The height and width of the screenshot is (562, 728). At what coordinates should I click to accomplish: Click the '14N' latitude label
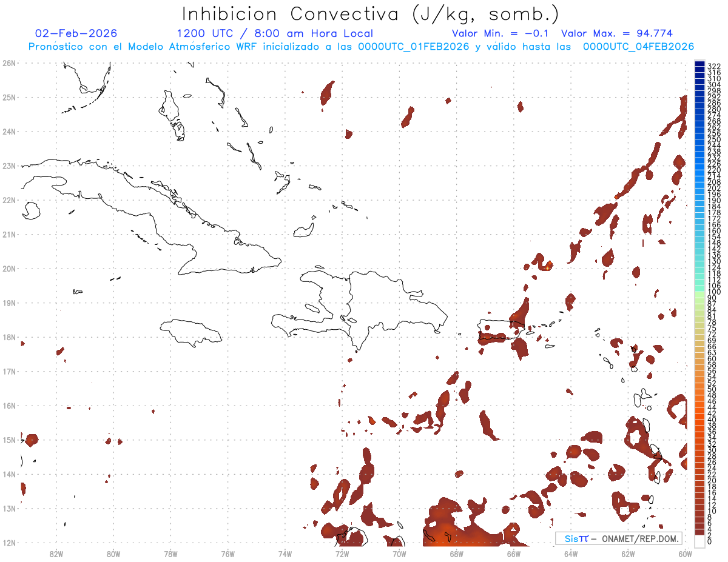click(8, 474)
